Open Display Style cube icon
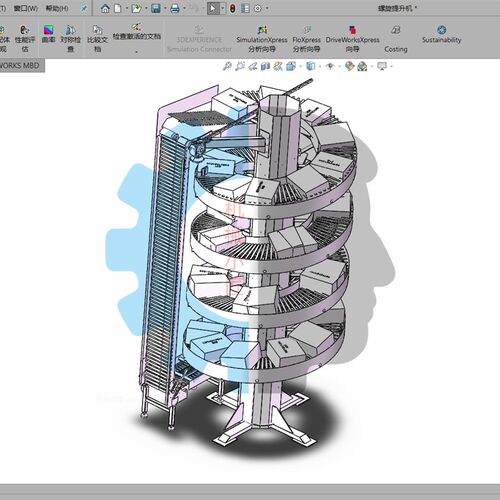 coord(310,66)
